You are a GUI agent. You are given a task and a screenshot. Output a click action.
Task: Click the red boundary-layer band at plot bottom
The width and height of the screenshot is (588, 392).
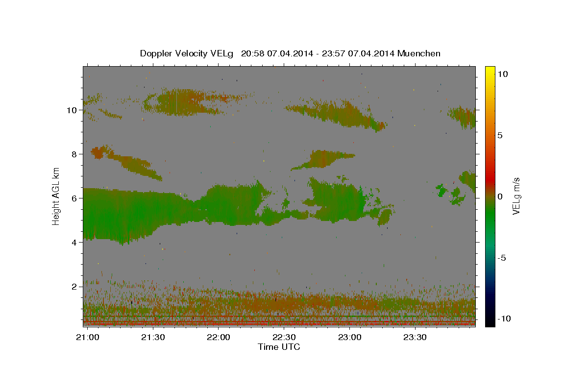(279, 324)
